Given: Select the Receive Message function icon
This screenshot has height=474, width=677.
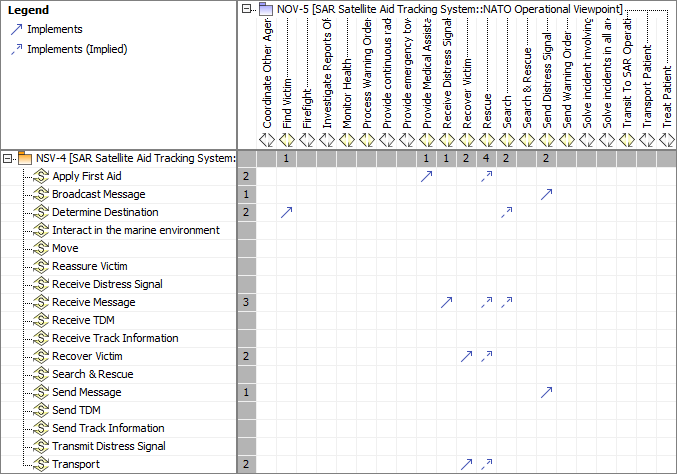Looking at the screenshot, I should tap(41, 302).
